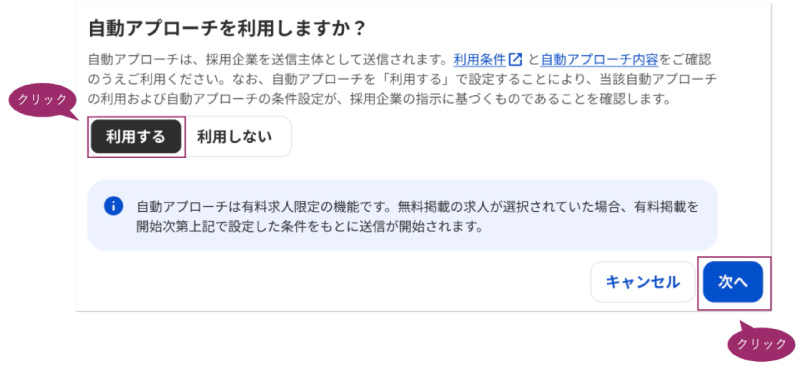This screenshot has width=800, height=365.
Task: Click the blue info circle icon
Action: pyautogui.click(x=113, y=206)
